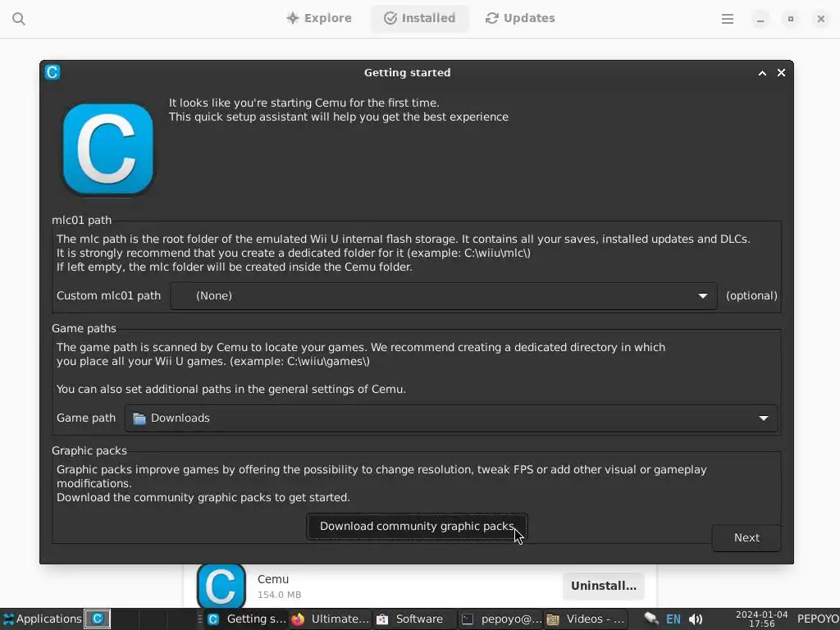Minimize the Software window
The height and width of the screenshot is (630, 840).
[760, 20]
